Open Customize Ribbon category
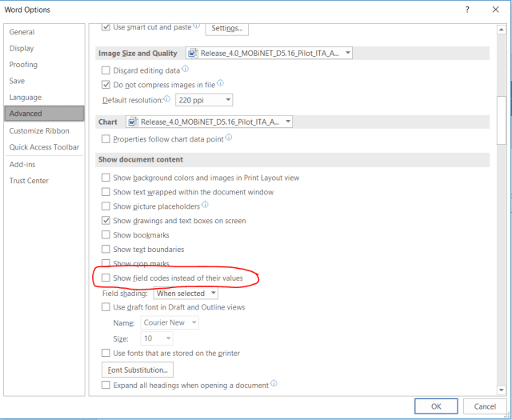The image size is (512, 420). 44,131
